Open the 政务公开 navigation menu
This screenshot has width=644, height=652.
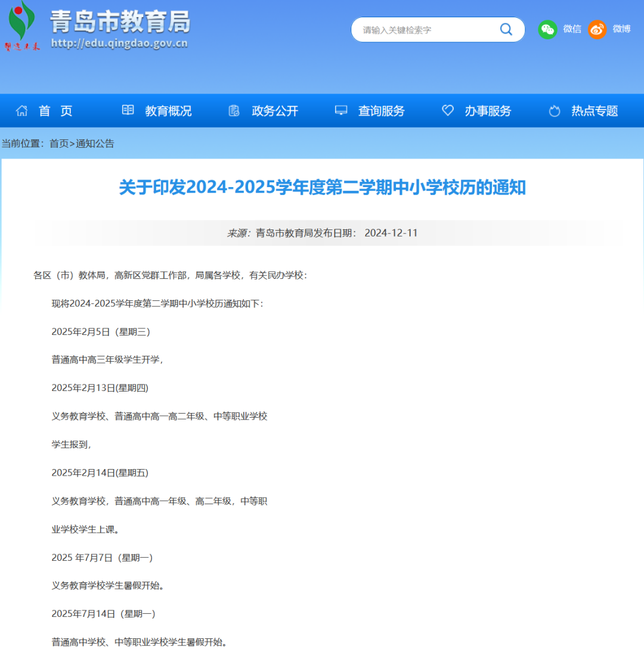coord(274,111)
